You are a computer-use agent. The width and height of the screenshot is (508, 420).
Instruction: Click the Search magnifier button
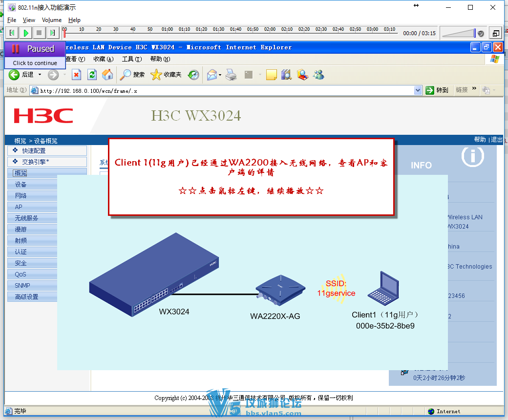click(x=132, y=75)
